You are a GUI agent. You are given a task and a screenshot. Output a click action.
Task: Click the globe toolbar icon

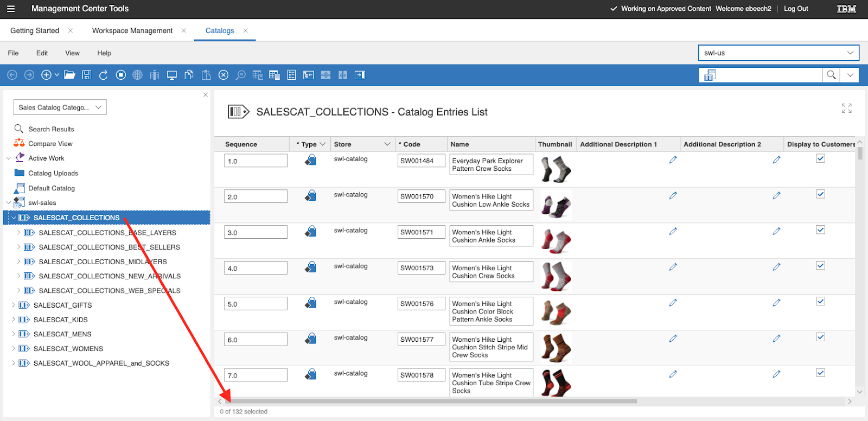(x=138, y=75)
